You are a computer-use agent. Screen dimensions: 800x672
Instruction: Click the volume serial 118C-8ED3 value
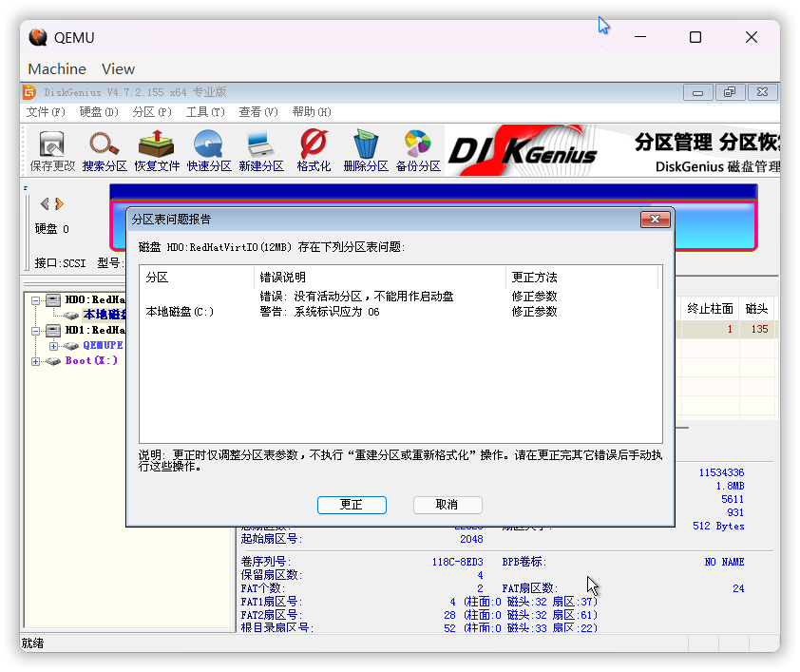point(457,562)
